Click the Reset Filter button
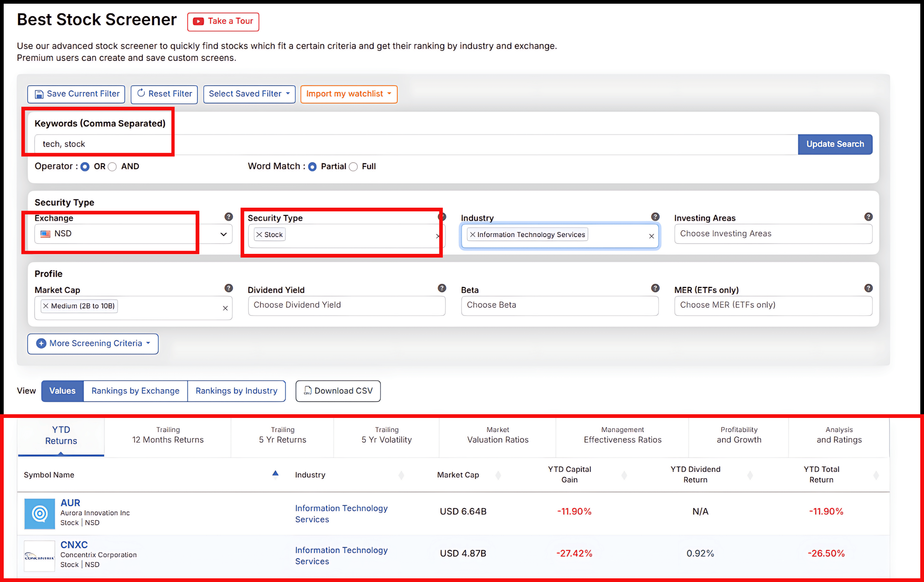This screenshot has width=924, height=582. (x=164, y=94)
